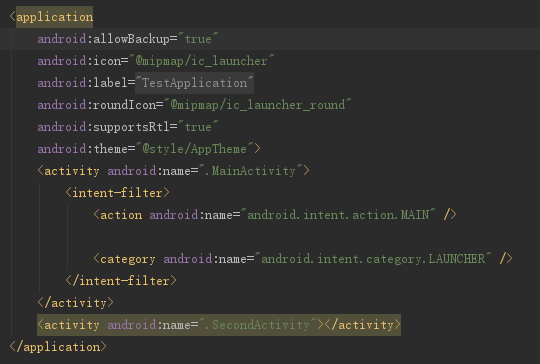Click the action tag name
Image resolution: width=540 pixels, height=364 pixels.
pyautogui.click(x=121, y=215)
